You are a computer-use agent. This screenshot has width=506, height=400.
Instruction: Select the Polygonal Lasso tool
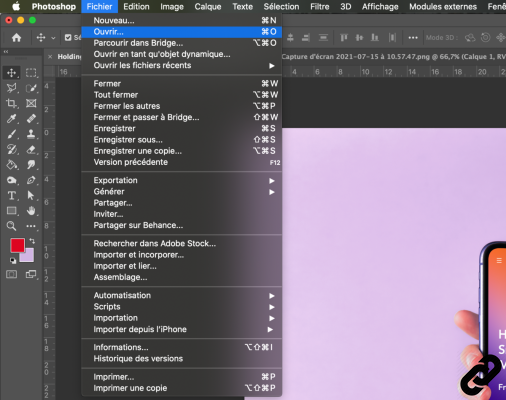[x=12, y=88]
